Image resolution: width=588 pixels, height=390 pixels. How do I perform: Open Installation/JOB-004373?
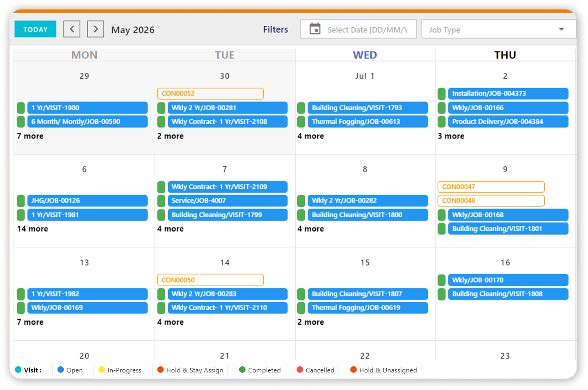[508, 94]
